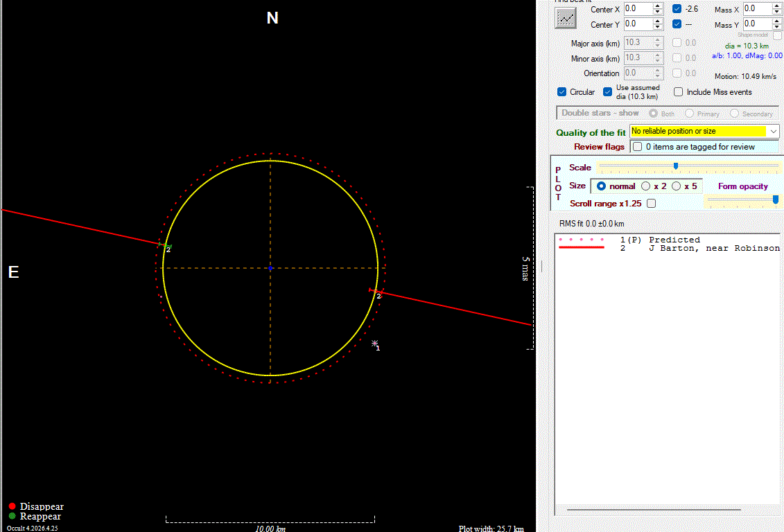784x532 pixels.
Task: Click the 'Motion: 10.49 km/s' text
Action: 745,76
